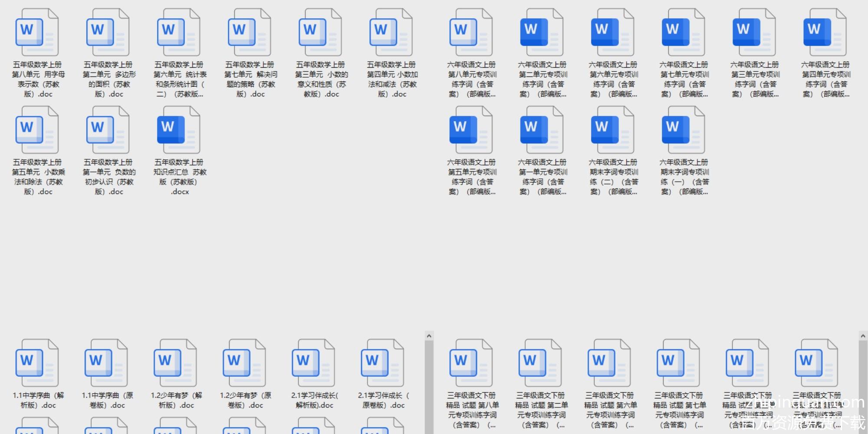Click the 第二单元 多边形的面积 Word document icon
The height and width of the screenshot is (434, 868).
click(108, 32)
